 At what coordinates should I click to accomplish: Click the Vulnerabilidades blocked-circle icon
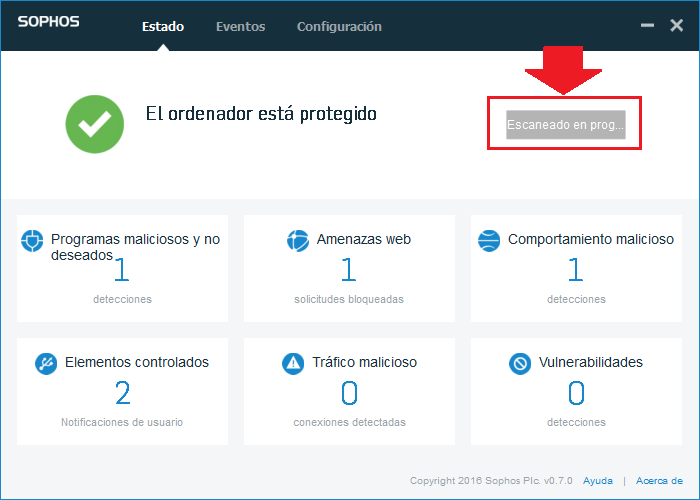(x=520, y=363)
